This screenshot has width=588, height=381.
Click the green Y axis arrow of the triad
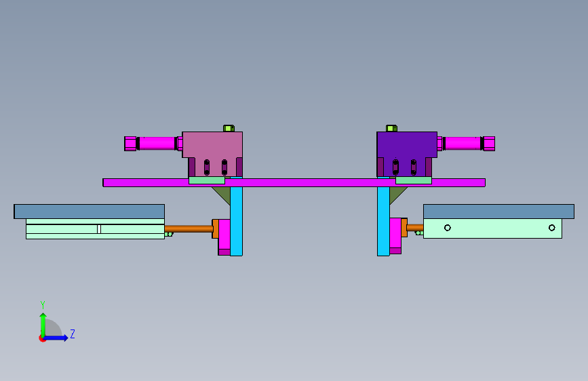43,324
